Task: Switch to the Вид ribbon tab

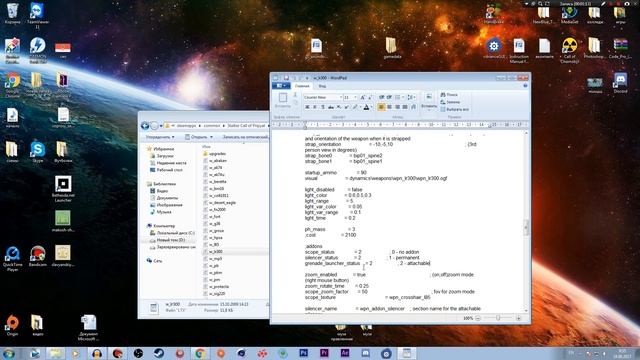Action: tap(322, 86)
